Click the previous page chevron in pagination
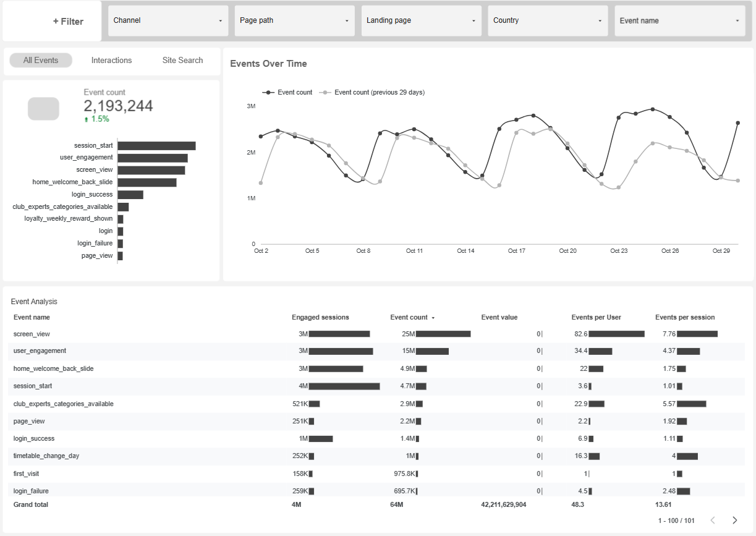The width and height of the screenshot is (756, 536). (x=712, y=520)
